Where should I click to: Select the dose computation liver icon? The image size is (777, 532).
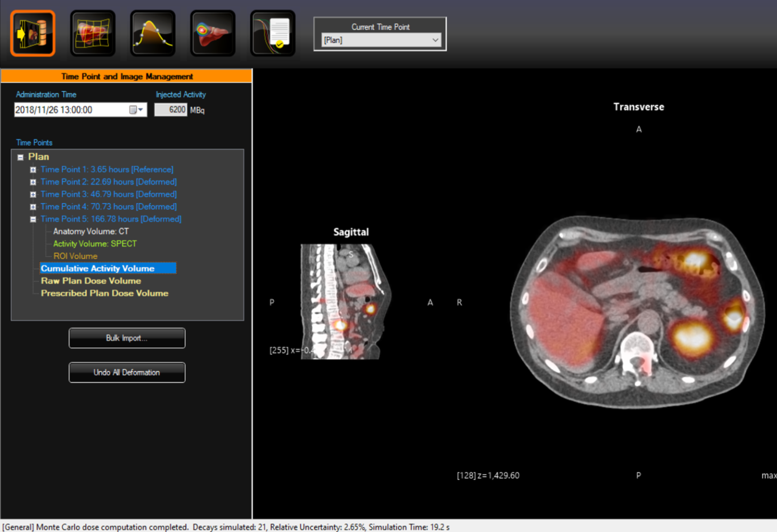213,33
